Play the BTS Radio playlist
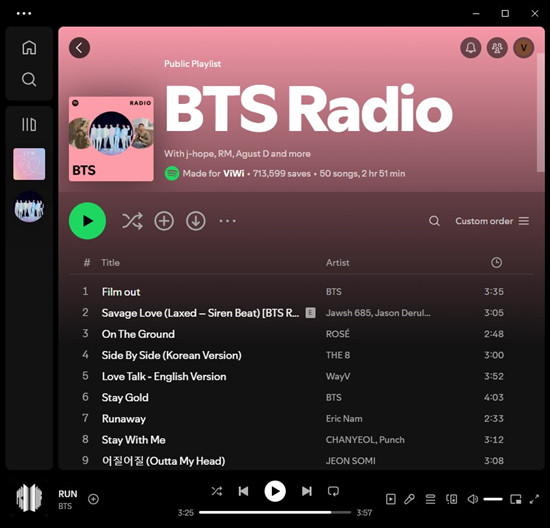The height and width of the screenshot is (528, 550). [87, 221]
